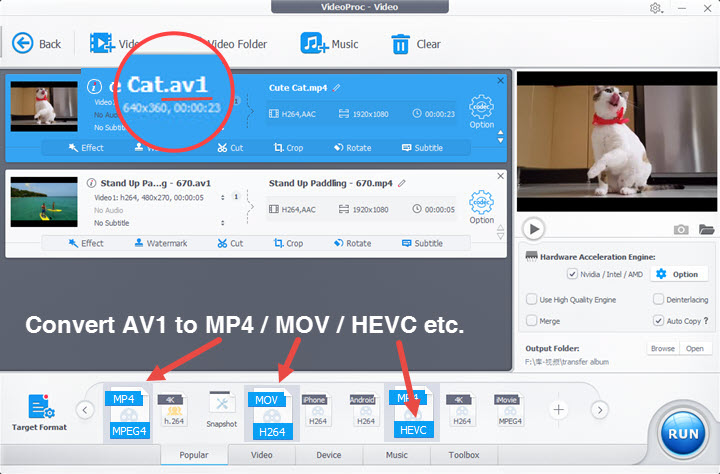Add a new format with plus icon
Viewport: 720px width, 474px height.
click(558, 410)
